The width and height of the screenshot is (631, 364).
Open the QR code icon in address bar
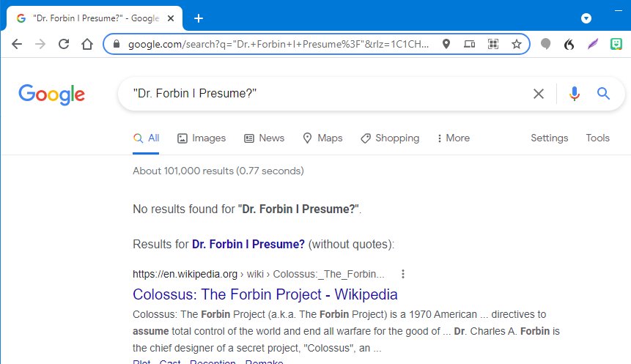point(493,44)
